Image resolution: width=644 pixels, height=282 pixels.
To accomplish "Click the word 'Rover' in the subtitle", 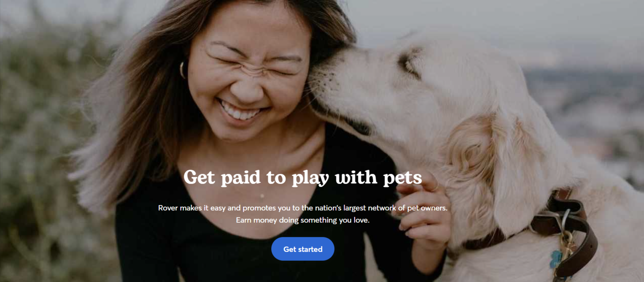I will (x=168, y=208).
